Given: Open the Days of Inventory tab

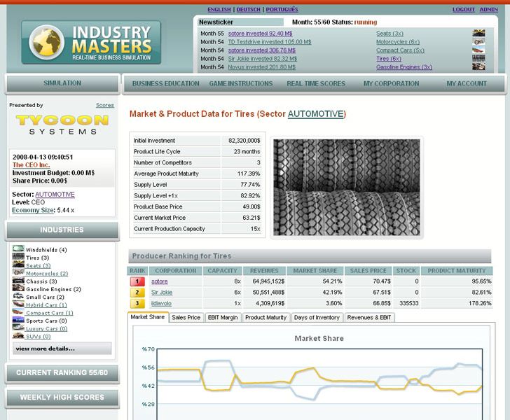Looking at the screenshot, I should tap(317, 317).
